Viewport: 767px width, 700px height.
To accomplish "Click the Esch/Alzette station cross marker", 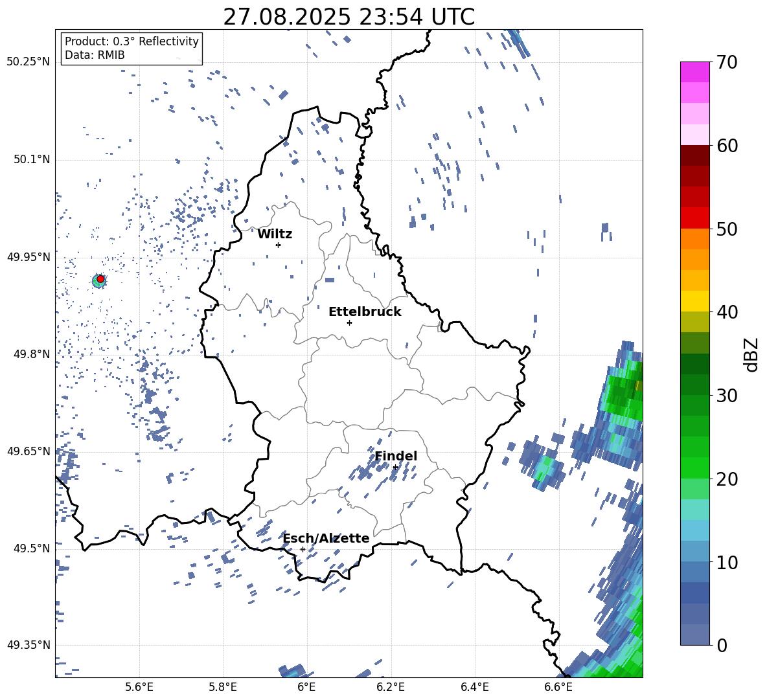I will 303,549.
